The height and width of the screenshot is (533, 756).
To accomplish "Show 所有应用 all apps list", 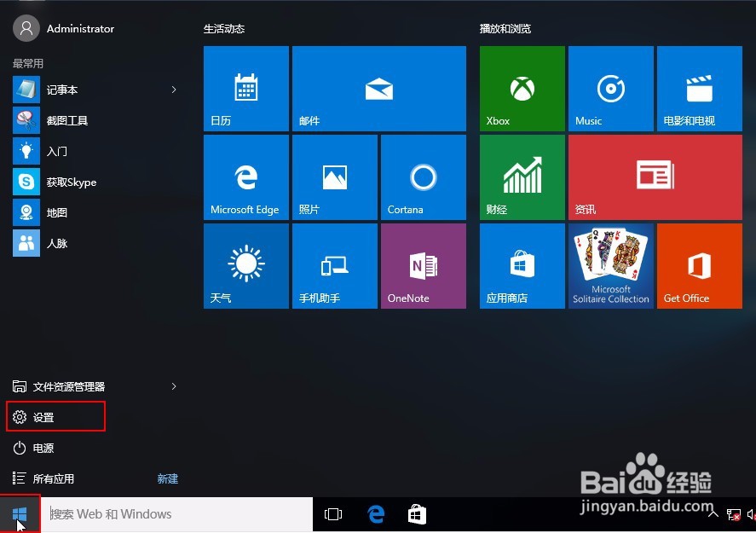I will tap(43, 478).
